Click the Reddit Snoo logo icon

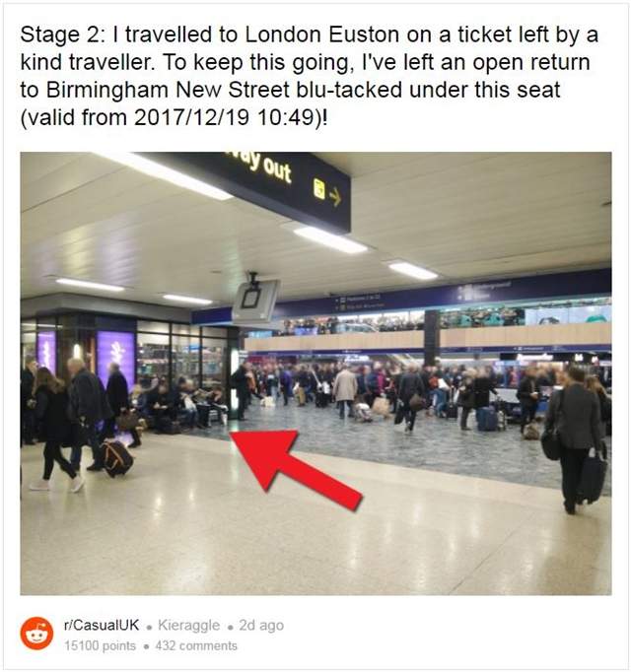tap(36, 634)
